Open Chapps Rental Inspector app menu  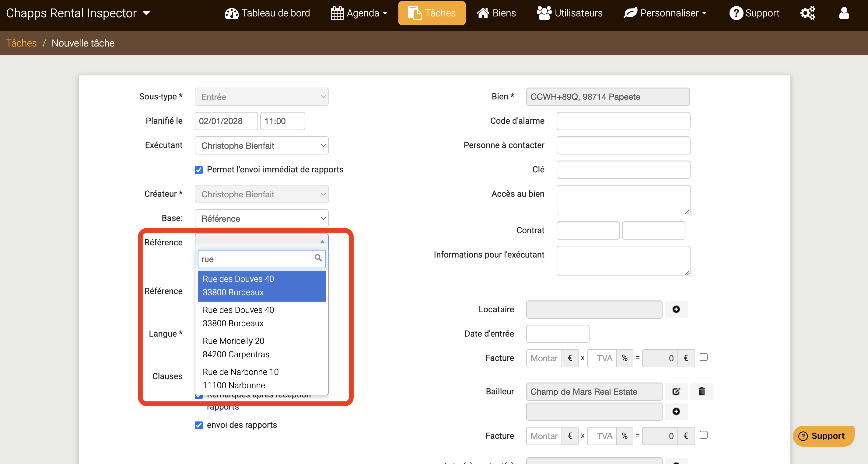click(x=78, y=13)
